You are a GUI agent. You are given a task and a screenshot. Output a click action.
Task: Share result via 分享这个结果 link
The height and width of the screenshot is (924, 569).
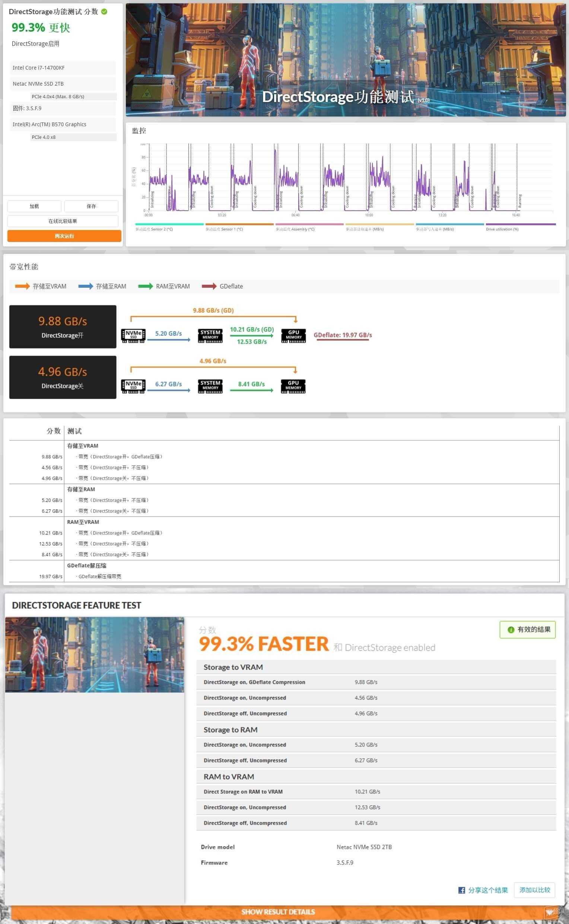488,890
